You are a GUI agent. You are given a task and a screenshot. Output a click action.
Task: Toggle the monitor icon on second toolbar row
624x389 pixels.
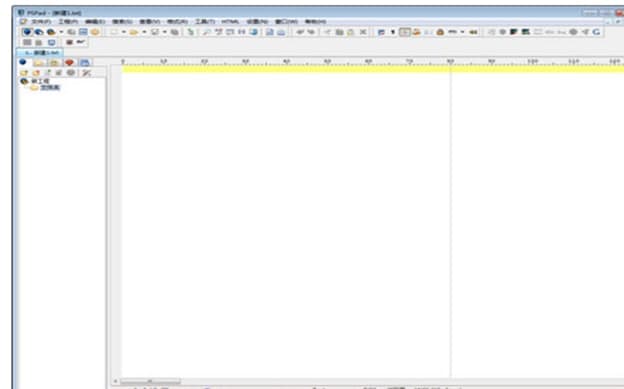51,43
